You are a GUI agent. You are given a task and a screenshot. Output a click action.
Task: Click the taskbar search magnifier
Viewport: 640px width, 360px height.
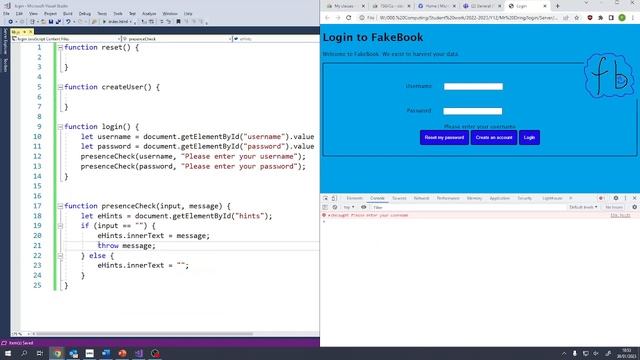click(x=24, y=353)
